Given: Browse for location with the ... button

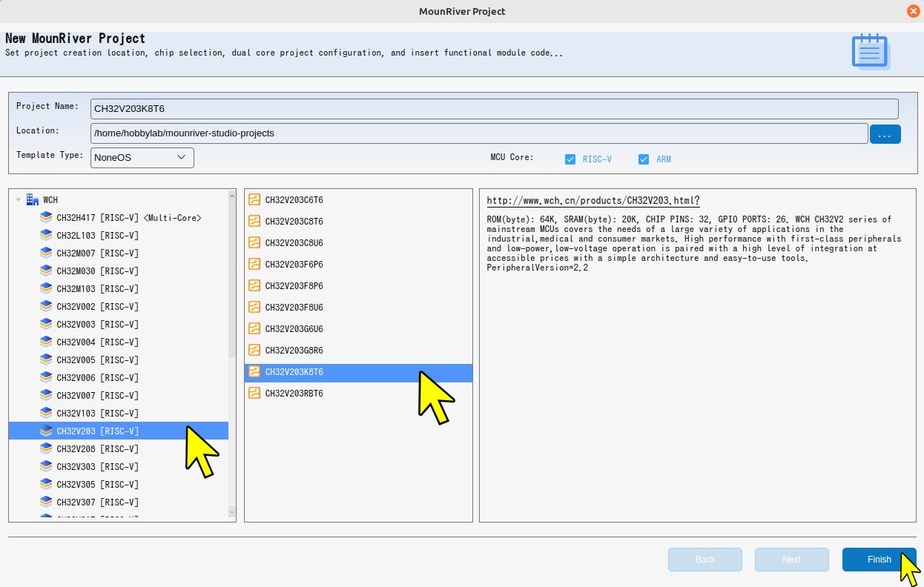Looking at the screenshot, I should tap(885, 134).
